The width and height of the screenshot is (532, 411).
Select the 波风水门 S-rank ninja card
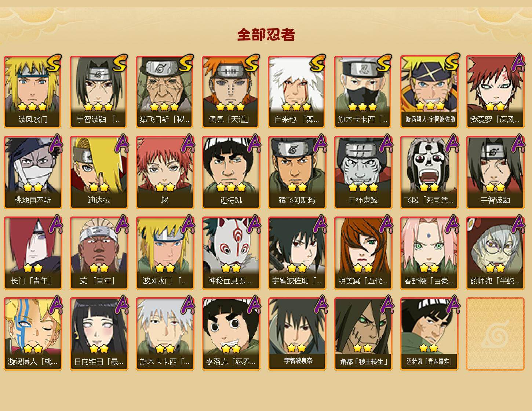click(33, 92)
